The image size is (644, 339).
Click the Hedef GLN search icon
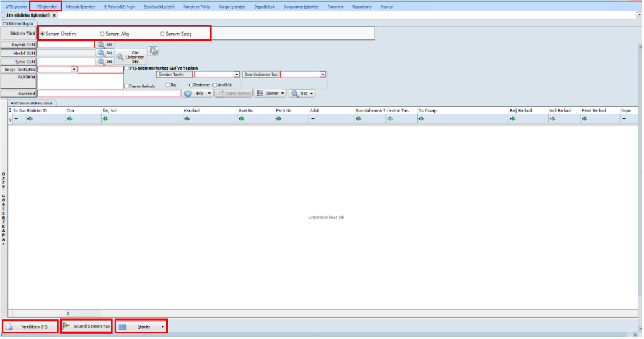pos(101,53)
